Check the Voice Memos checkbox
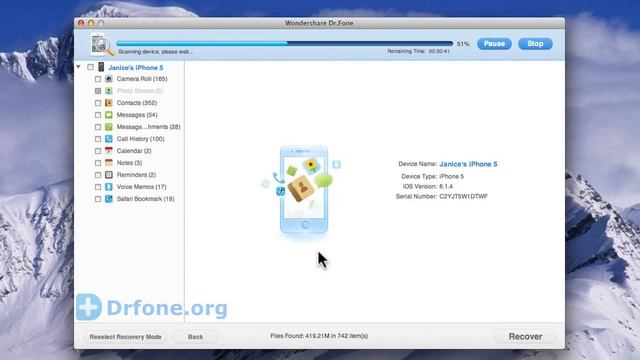This screenshot has height=360, width=640. (x=98, y=187)
